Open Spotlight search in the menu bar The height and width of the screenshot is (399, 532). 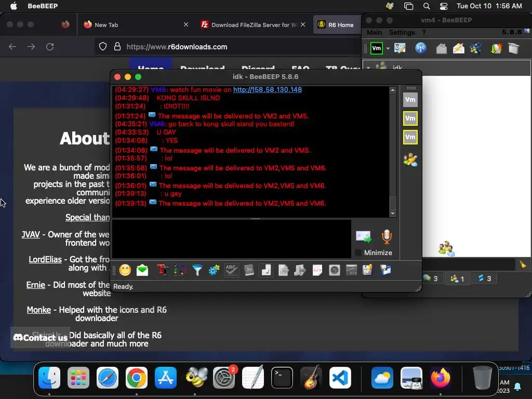(x=427, y=6)
